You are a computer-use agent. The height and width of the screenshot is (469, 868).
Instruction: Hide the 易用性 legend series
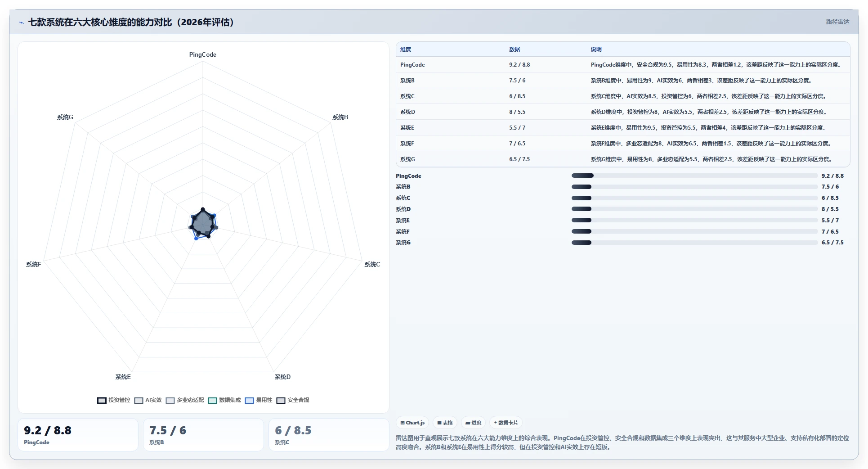259,400
